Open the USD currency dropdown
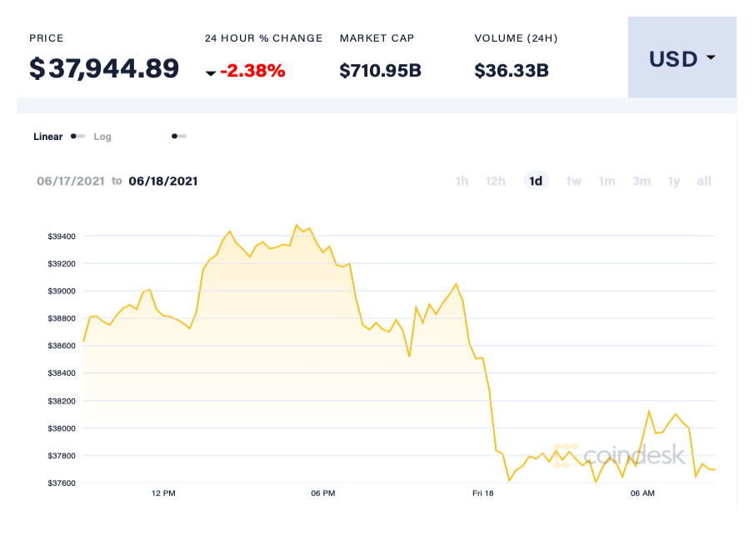Screen dimensions: 754x560 click(682, 58)
